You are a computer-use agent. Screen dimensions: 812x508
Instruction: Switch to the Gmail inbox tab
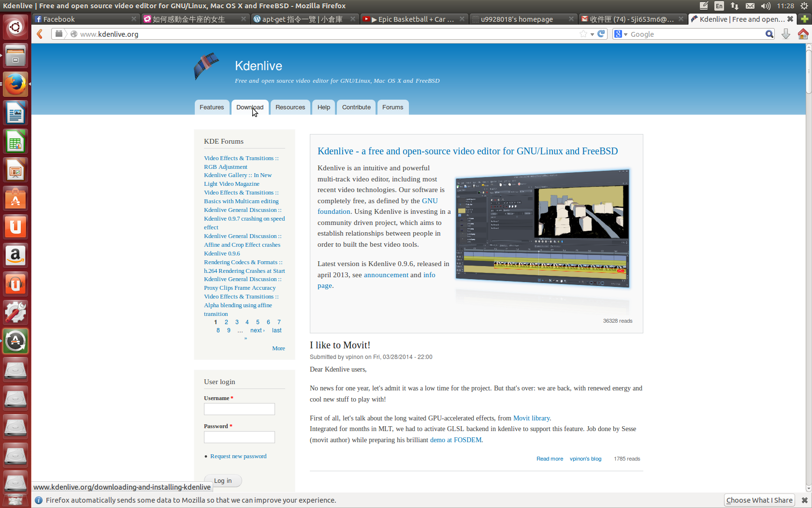[x=633, y=19]
